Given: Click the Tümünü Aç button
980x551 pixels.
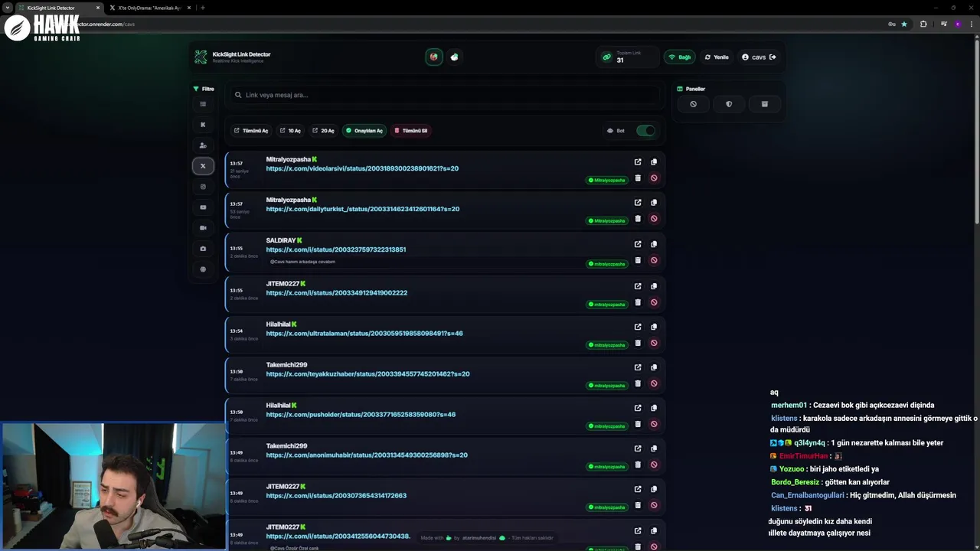Looking at the screenshot, I should pyautogui.click(x=251, y=131).
